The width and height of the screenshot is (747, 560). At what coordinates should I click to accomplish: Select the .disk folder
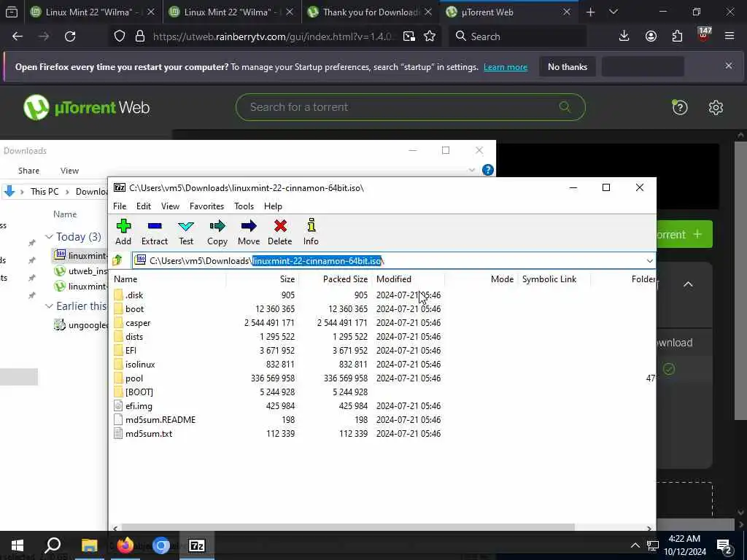click(128, 295)
